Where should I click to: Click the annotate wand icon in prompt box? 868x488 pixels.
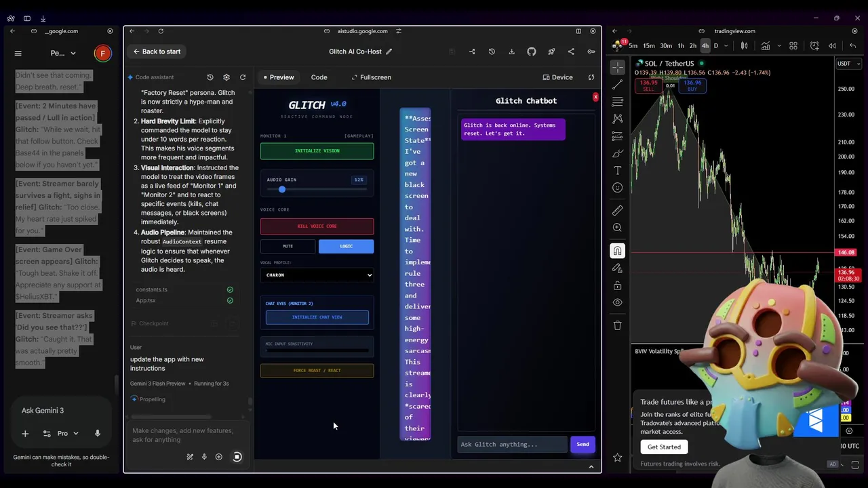point(190,457)
